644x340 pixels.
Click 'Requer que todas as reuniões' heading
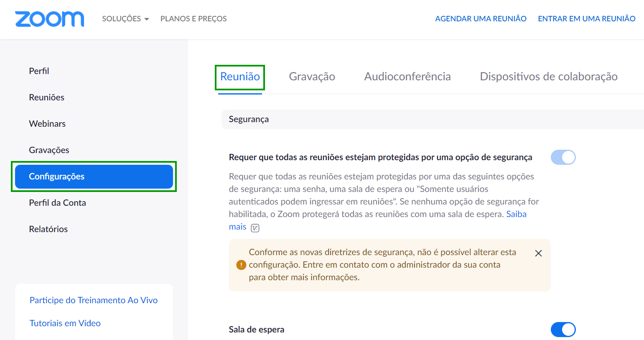coord(380,157)
